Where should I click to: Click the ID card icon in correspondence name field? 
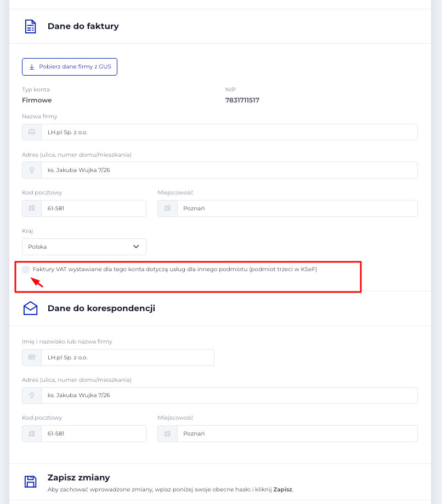(32, 357)
